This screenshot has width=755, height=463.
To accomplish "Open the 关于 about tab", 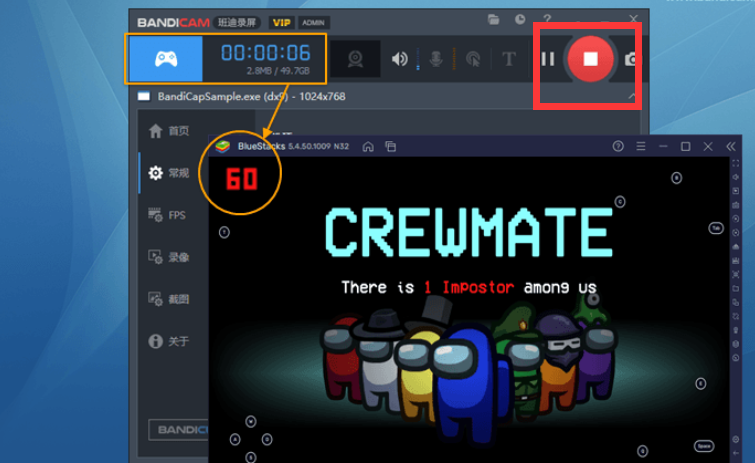I will click(x=169, y=341).
